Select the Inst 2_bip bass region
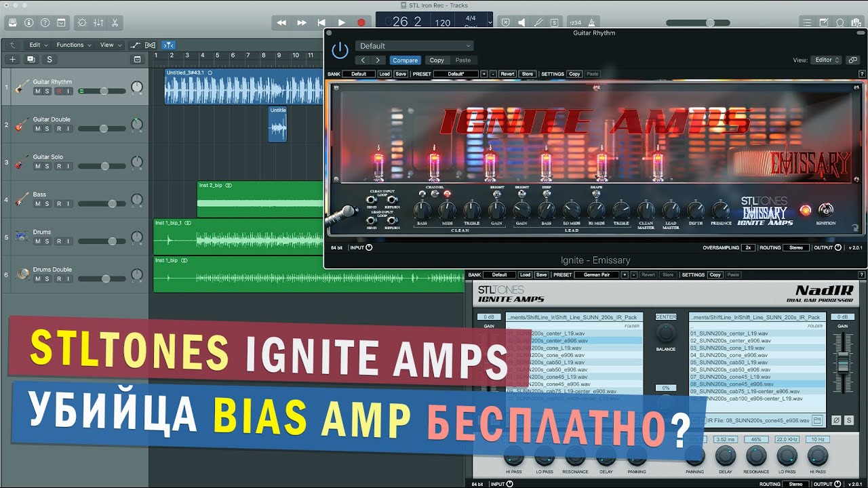The height and width of the screenshot is (488, 868). [260, 199]
